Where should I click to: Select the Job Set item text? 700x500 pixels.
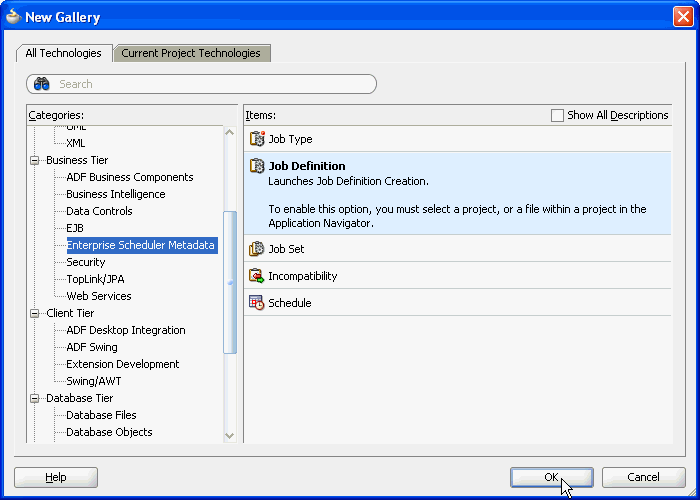pos(286,249)
